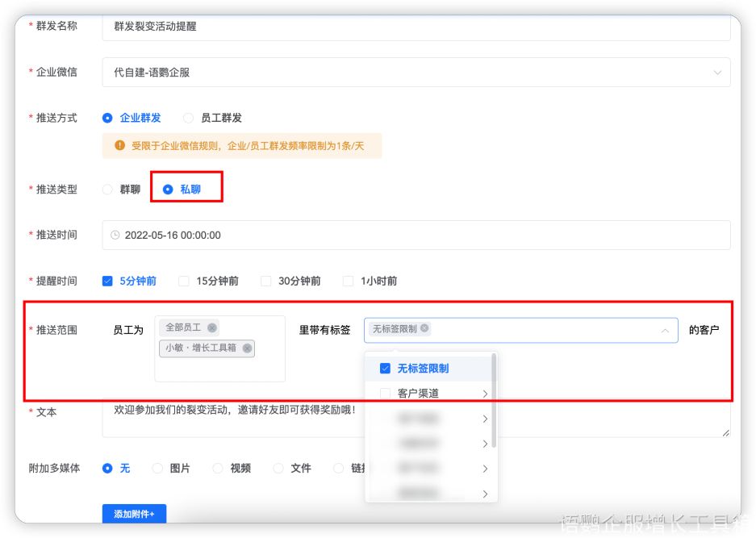Image resolution: width=756 pixels, height=538 pixels.
Task: Remove the 全部员工 tag
Action: click(x=211, y=327)
